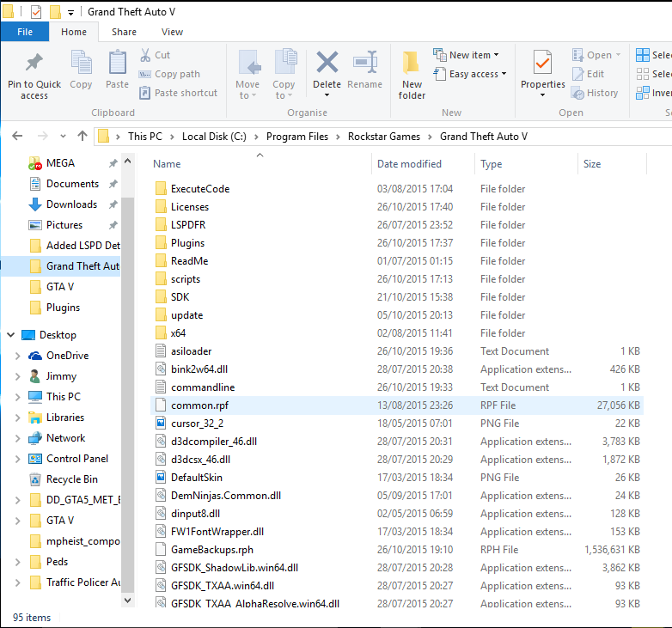Click Rockstar Games breadcrumb
Screen dimensions: 672x628
pos(384,137)
